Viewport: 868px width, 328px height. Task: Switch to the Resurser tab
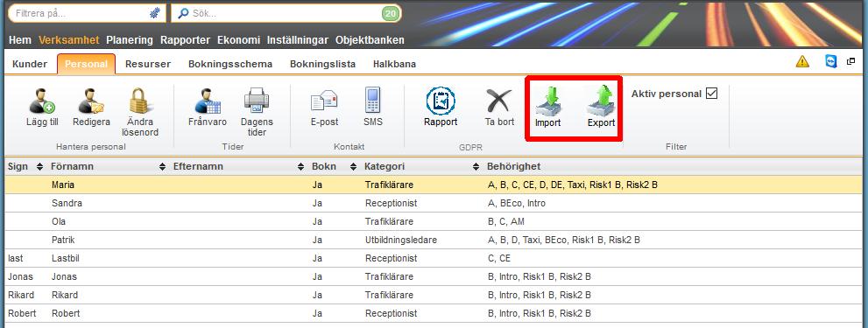click(x=148, y=64)
